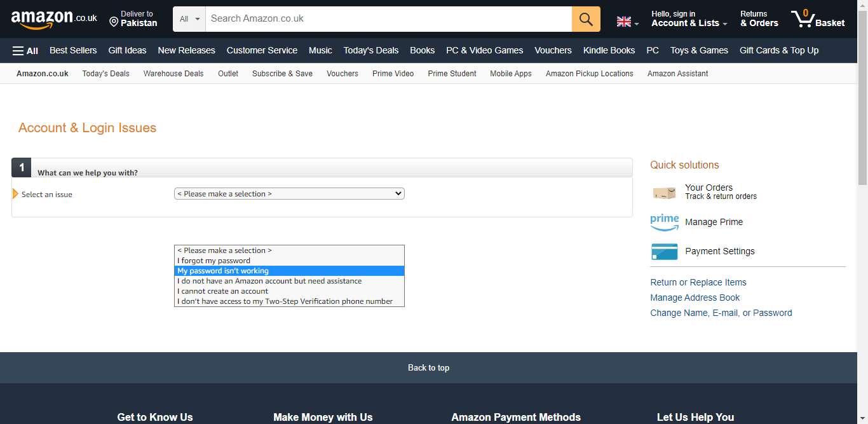Screen dimensions: 868x424
Task: Go to Best Sellers
Action: (73, 51)
